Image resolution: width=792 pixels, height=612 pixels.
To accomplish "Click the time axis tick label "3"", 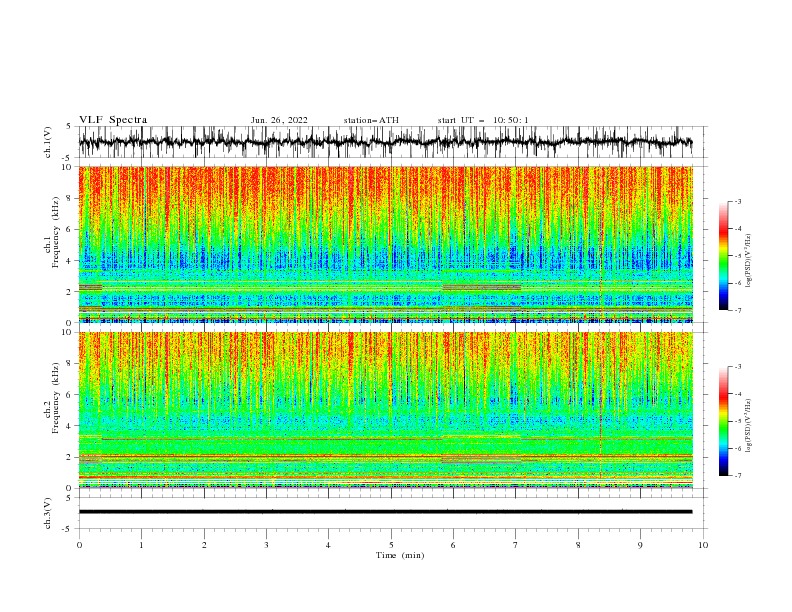I will (266, 545).
